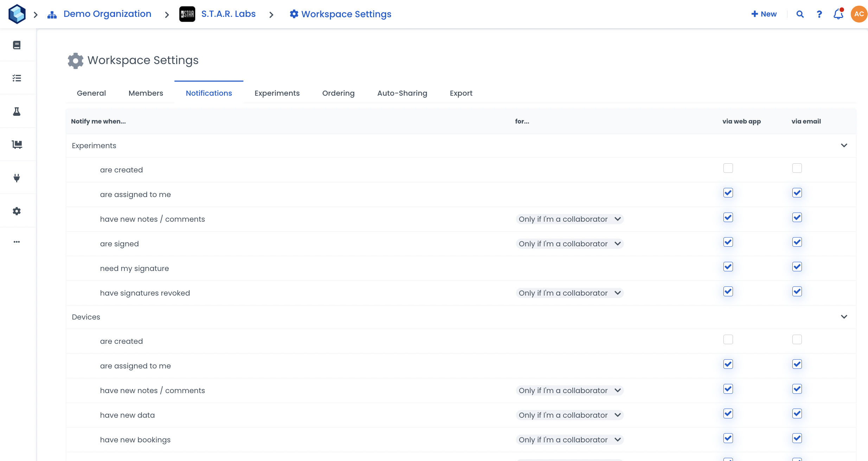Click the task list sidebar icon
Screen dimensions: 868x461
coord(17,78)
